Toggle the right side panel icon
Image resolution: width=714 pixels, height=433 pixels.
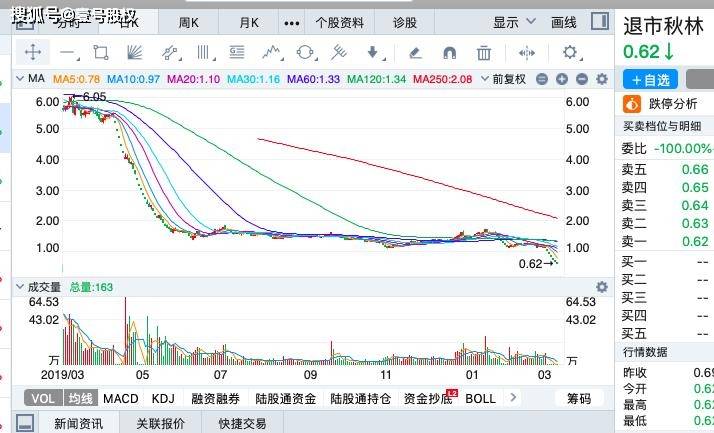pyautogui.click(x=600, y=21)
